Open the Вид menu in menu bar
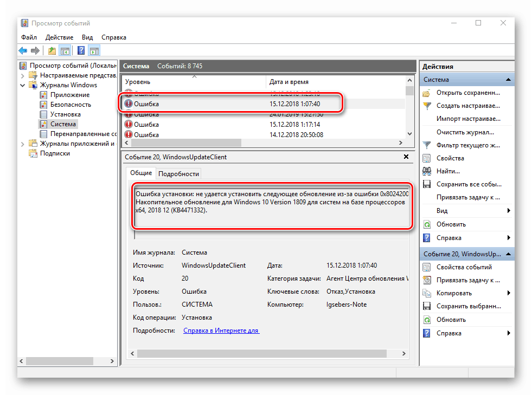The height and width of the screenshot is (395, 532). click(x=87, y=37)
